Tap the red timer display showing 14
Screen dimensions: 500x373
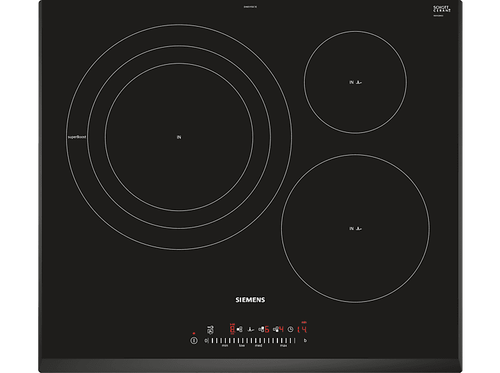click(302, 329)
